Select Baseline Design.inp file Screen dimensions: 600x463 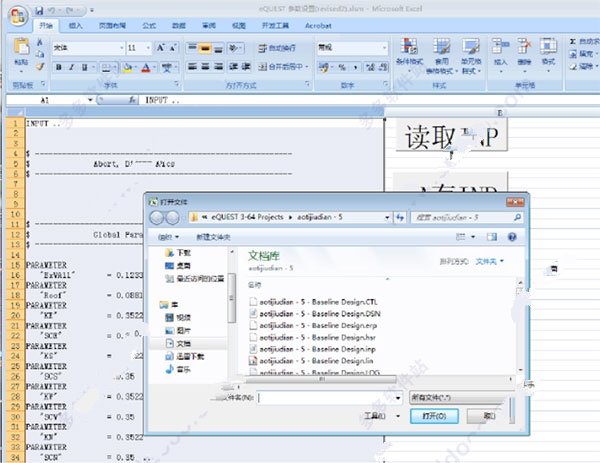click(x=317, y=349)
